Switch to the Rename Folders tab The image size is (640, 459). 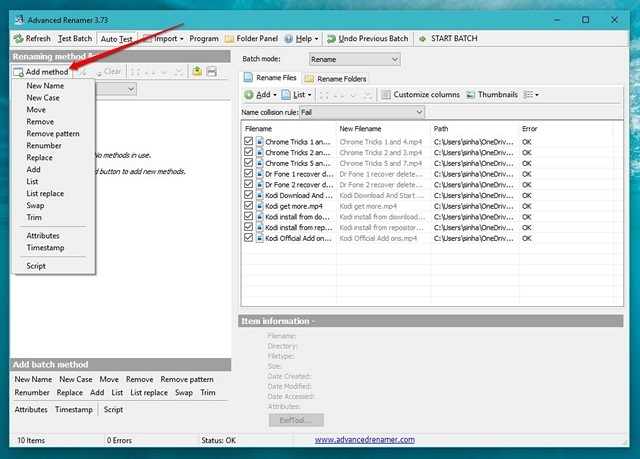point(336,78)
